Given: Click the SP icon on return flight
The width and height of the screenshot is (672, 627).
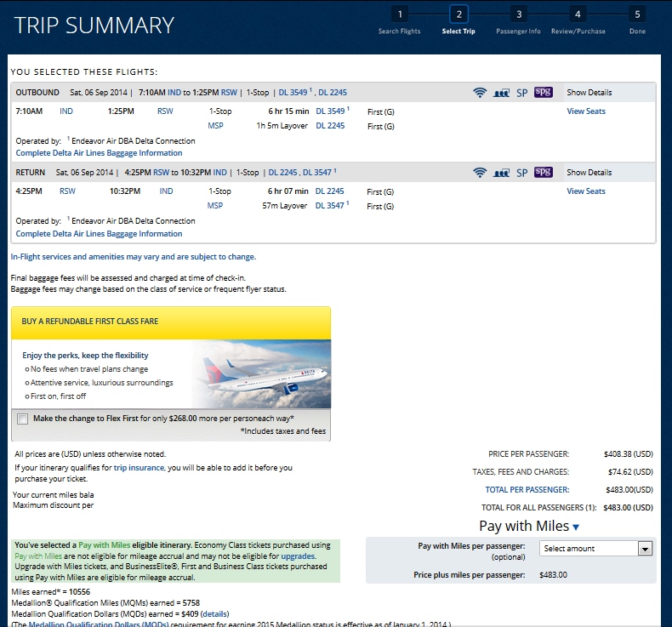Looking at the screenshot, I should [x=522, y=173].
